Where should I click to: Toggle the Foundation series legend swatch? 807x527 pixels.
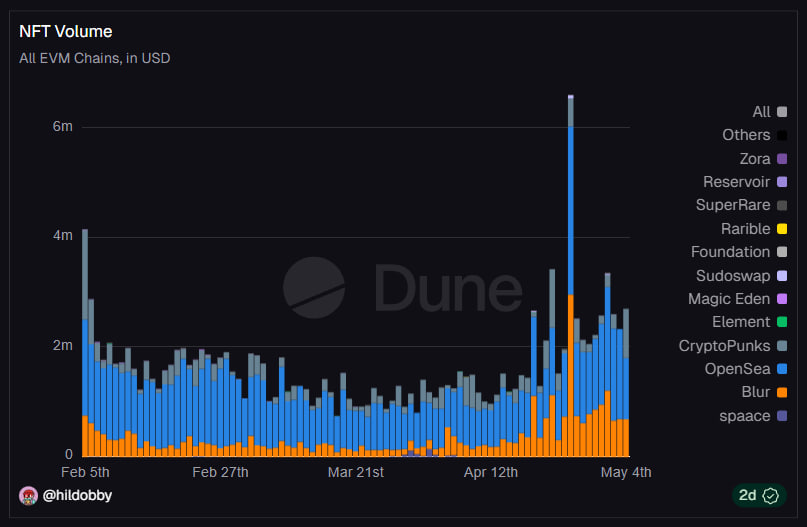[x=782, y=252]
